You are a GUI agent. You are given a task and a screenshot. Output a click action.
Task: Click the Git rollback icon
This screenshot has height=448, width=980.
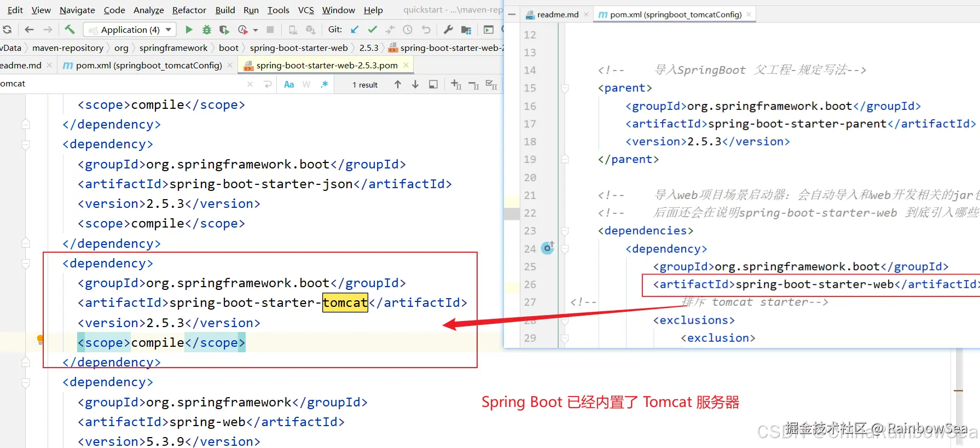(426, 30)
